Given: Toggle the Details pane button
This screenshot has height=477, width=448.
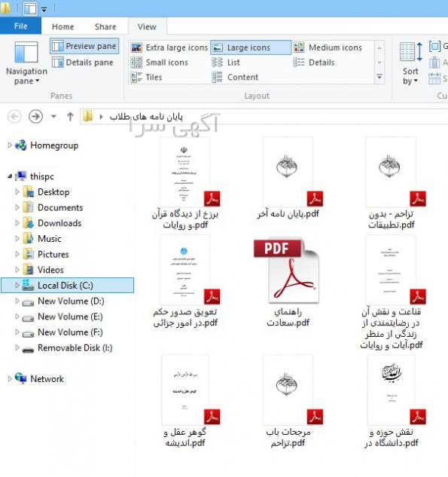Looking at the screenshot, I should point(83,63).
